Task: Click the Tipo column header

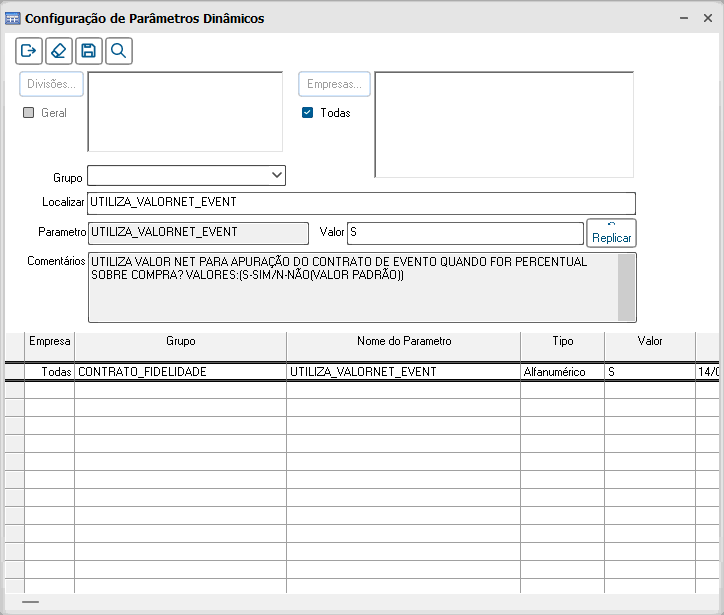Action: click(x=562, y=342)
